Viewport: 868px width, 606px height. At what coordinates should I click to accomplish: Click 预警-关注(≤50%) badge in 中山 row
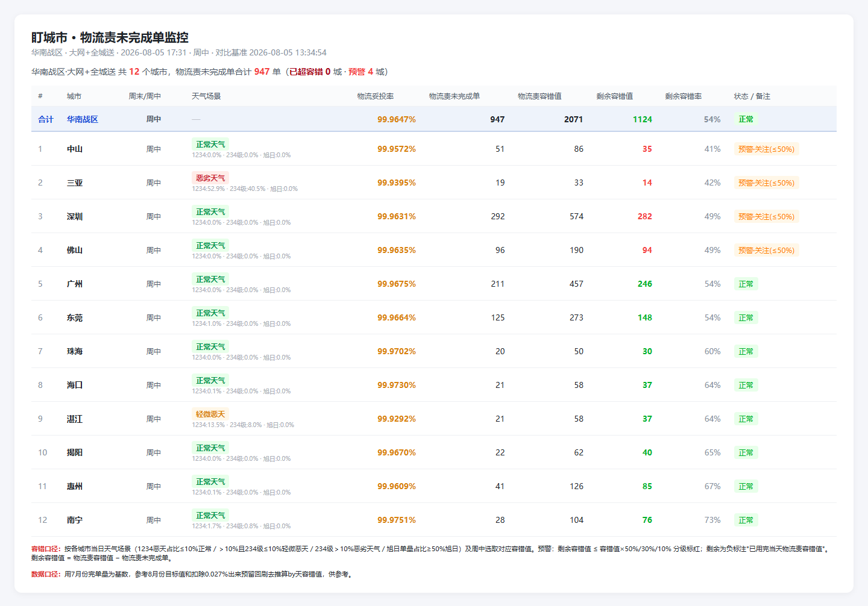click(x=766, y=149)
